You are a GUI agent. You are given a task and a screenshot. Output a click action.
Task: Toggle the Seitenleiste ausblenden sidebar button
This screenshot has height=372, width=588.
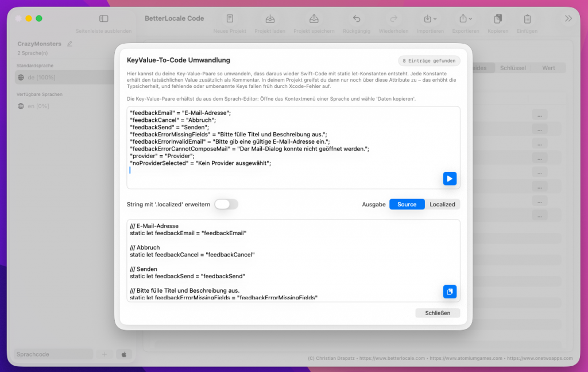pyautogui.click(x=103, y=19)
